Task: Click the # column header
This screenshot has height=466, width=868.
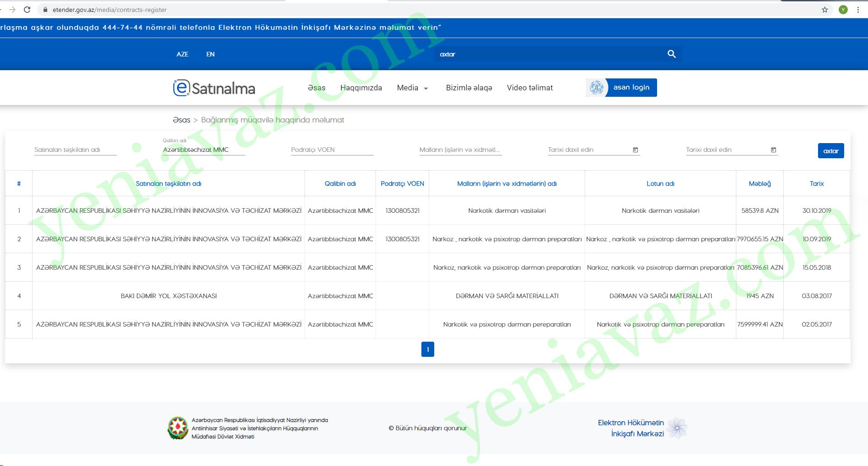Action: [x=19, y=183]
